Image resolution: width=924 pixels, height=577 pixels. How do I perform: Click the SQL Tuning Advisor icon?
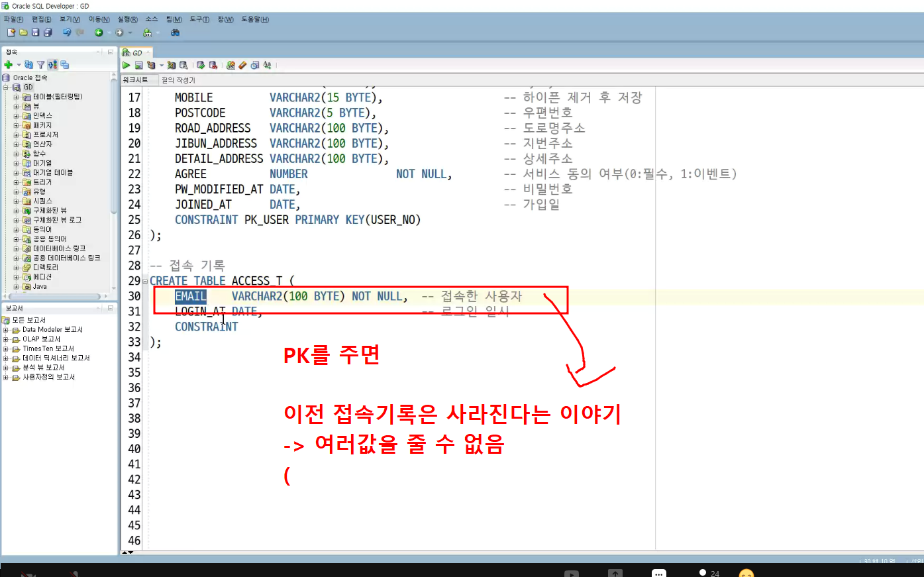coord(183,65)
